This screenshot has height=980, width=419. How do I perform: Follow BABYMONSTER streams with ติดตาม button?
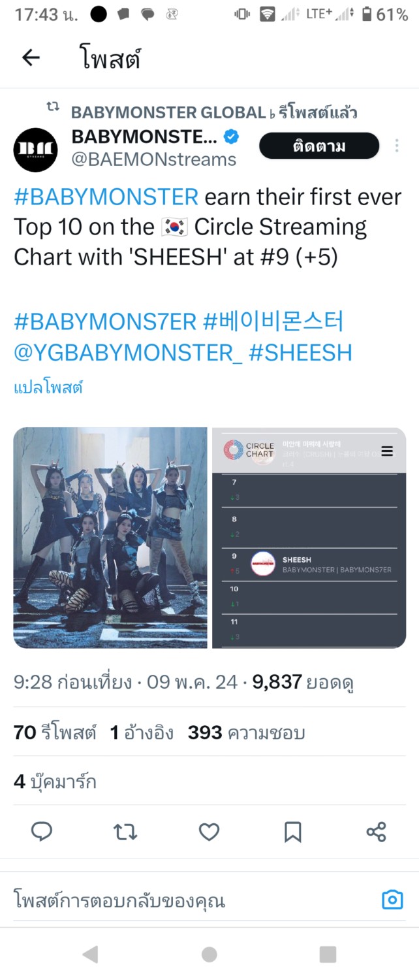(x=319, y=146)
